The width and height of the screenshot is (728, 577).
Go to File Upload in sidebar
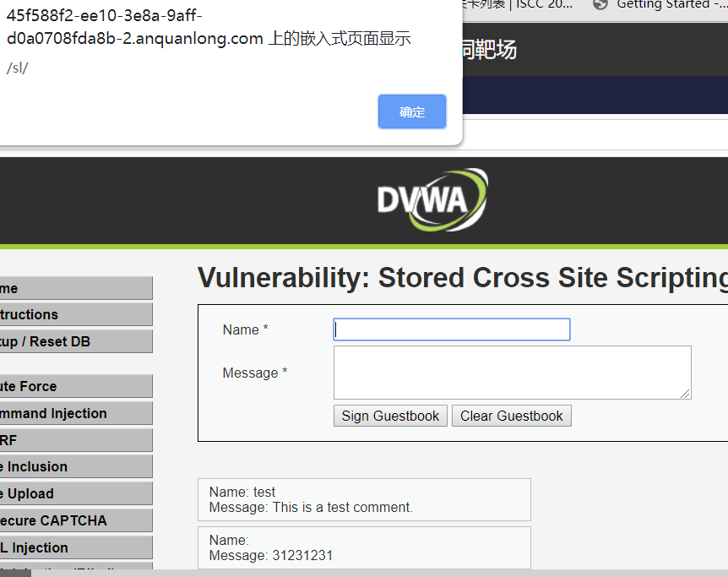(76, 493)
